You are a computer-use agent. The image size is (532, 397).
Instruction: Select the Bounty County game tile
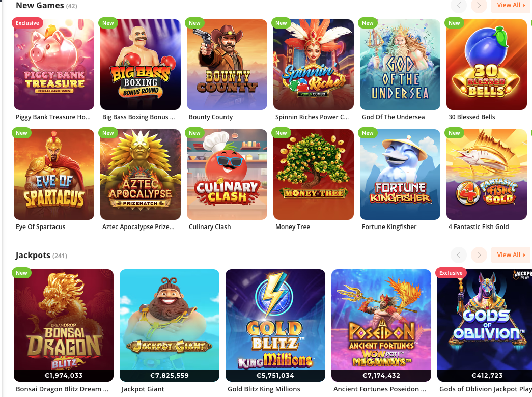click(227, 65)
